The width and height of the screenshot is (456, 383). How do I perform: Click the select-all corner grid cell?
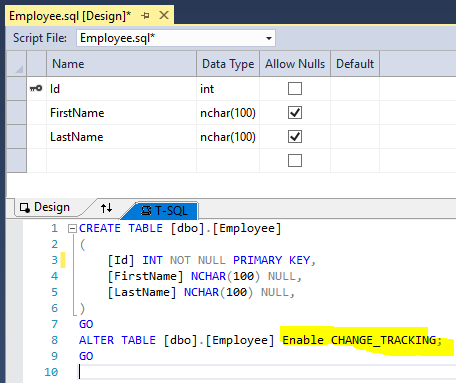point(17,64)
